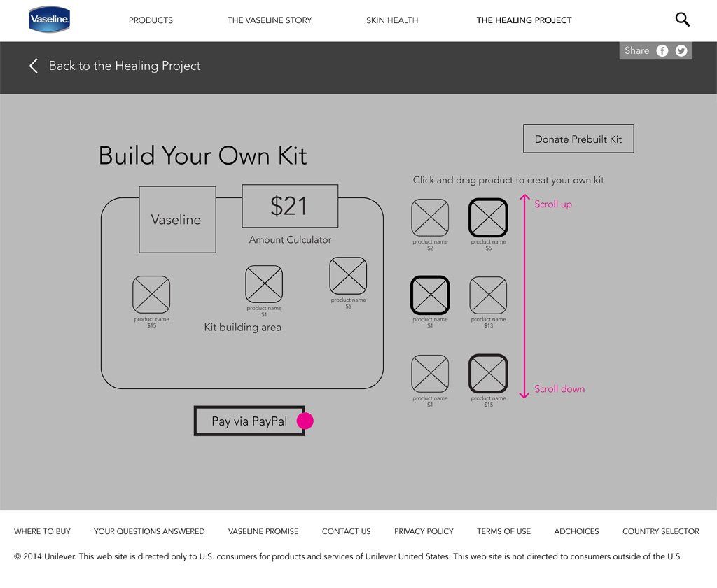This screenshot has width=717, height=588.
Task: Click the 'Amount Culculator' label
Action: click(x=291, y=239)
